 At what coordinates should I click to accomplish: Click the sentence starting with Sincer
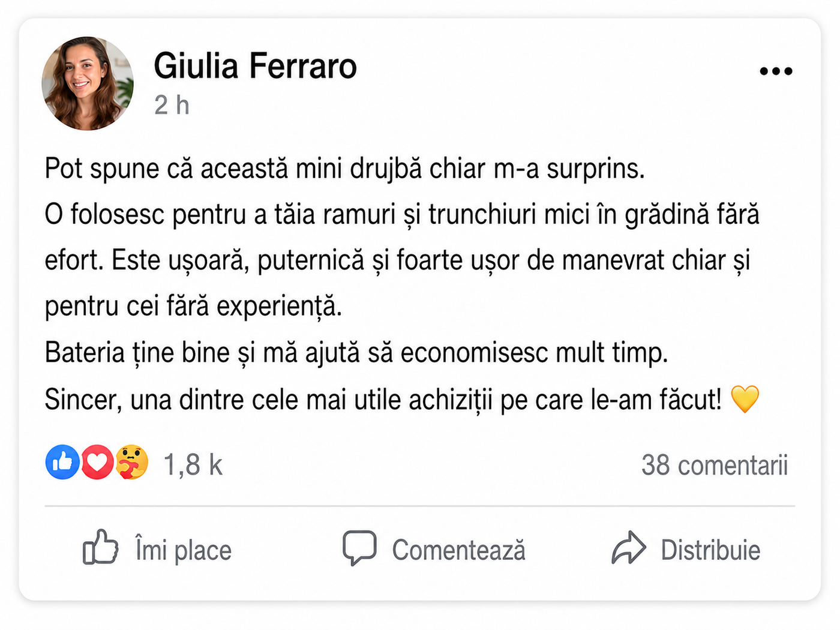click(383, 400)
